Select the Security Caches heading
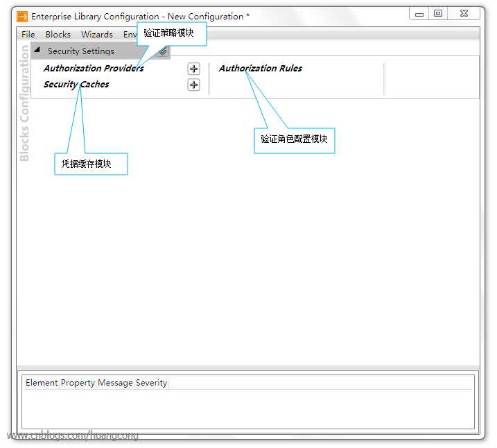Viewport: 497px width, 448px height. click(76, 85)
